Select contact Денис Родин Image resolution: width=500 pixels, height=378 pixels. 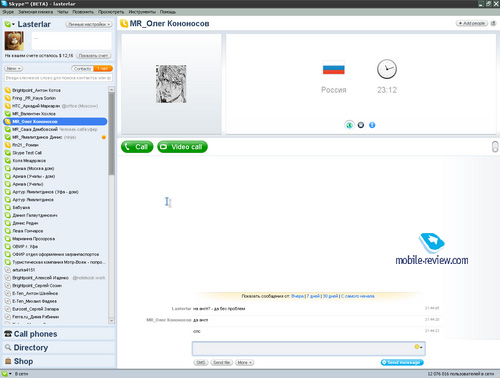click(55, 223)
